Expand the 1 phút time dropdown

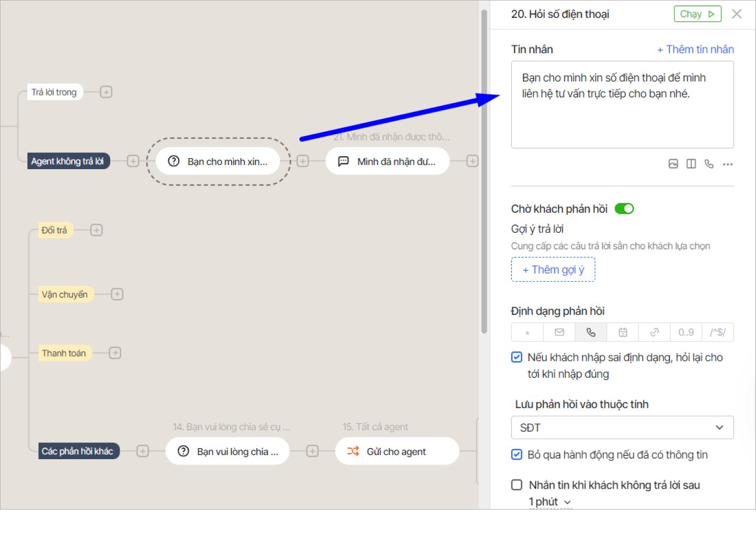coord(550,502)
